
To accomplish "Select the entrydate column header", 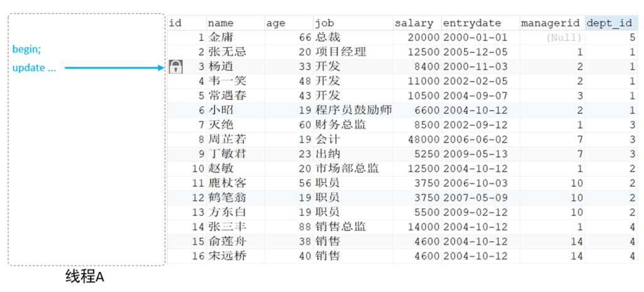I will coord(469,23).
